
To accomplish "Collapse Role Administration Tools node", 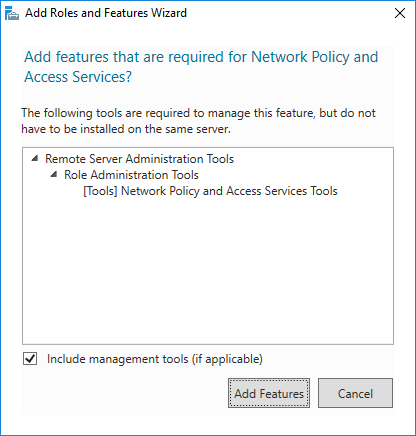I will (54, 174).
